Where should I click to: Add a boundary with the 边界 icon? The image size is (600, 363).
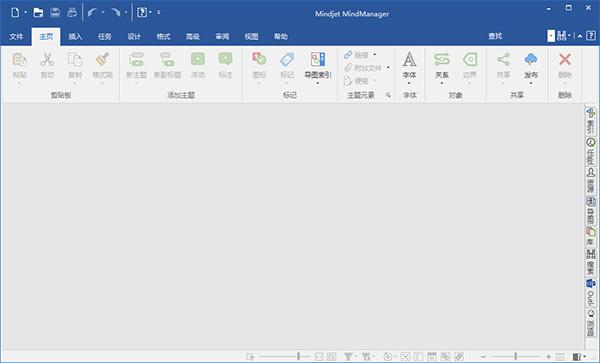(x=470, y=59)
